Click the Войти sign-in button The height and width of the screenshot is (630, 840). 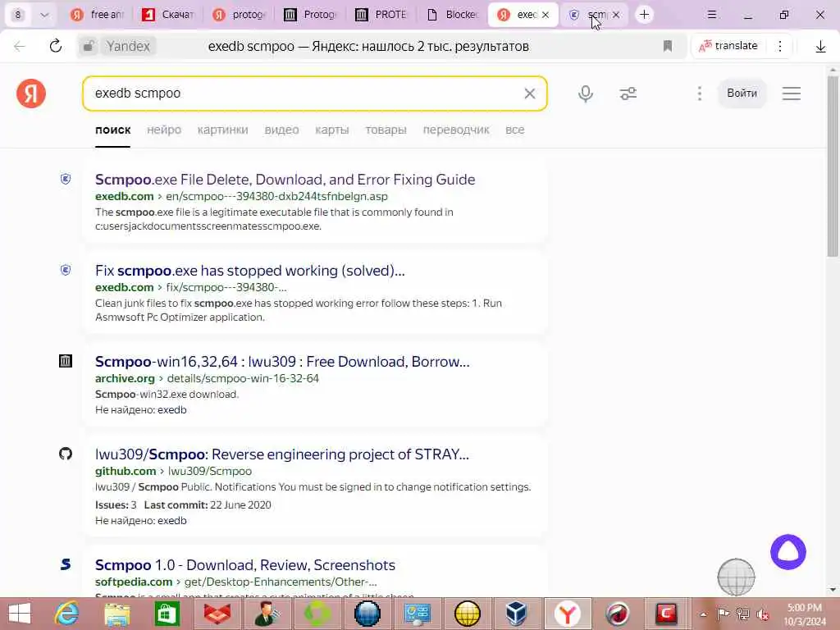[x=742, y=94]
